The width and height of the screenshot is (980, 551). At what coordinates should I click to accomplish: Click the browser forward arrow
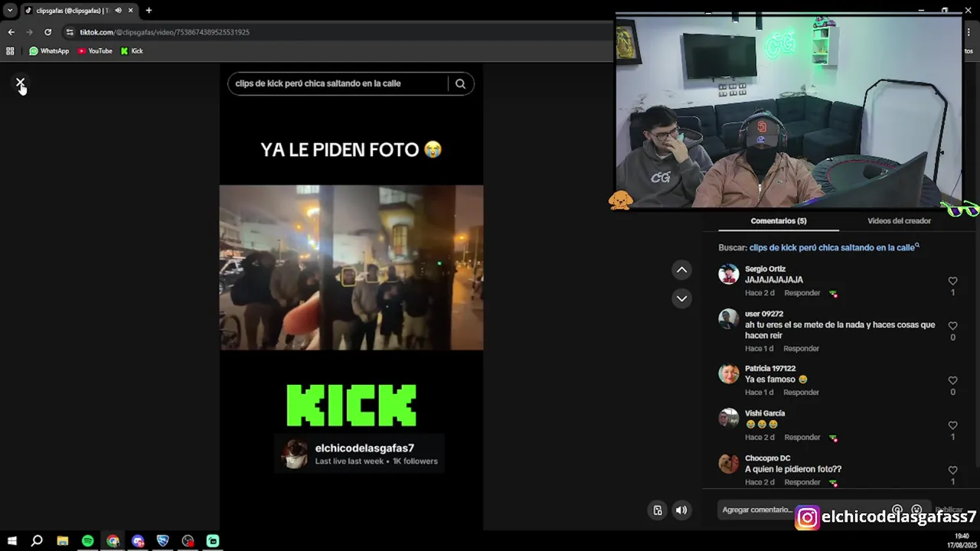29,32
